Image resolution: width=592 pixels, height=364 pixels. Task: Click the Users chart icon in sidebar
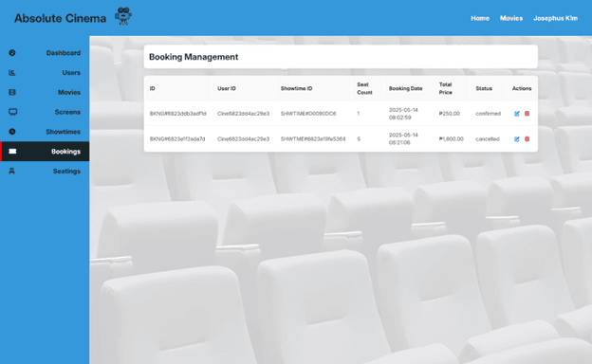click(12, 72)
